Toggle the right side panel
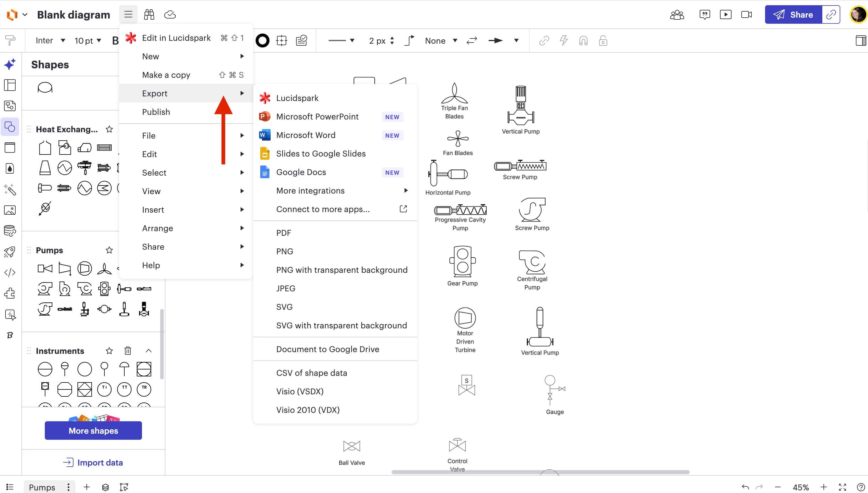This screenshot has width=868, height=493. tap(860, 41)
